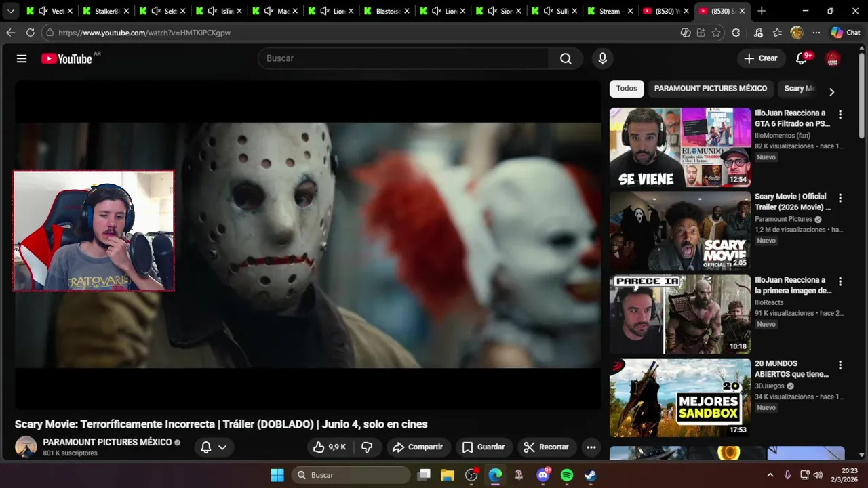Open Steam from taskbar
This screenshot has width=868, height=488.
591,475
